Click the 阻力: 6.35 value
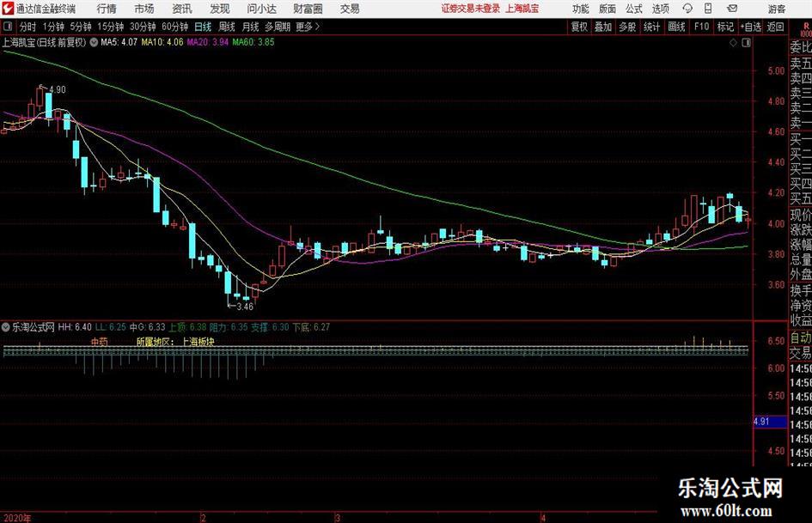 229,327
